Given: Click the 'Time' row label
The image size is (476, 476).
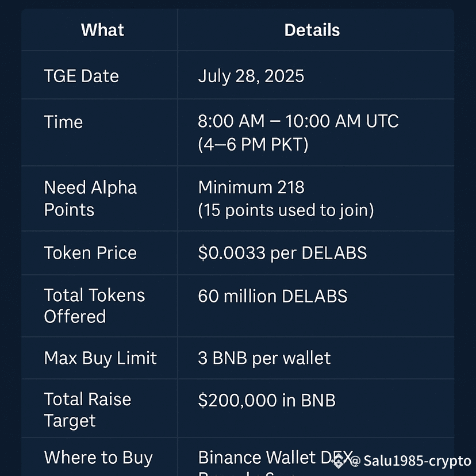Looking at the screenshot, I should [x=63, y=122].
